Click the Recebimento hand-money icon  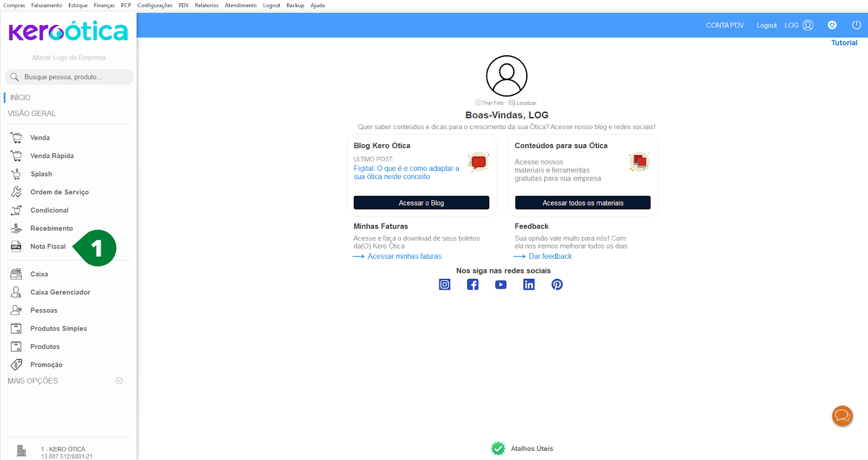tap(16, 228)
